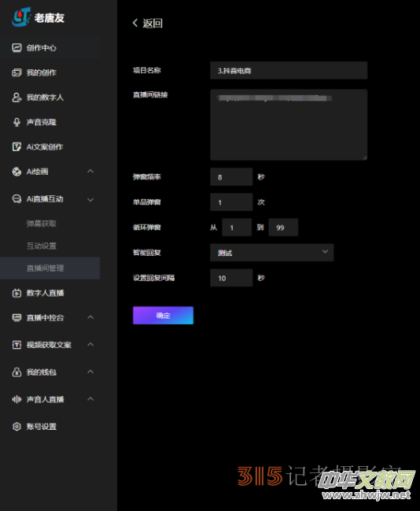Select the 互动设置 submenu item
420x511 pixels.
[42, 246]
